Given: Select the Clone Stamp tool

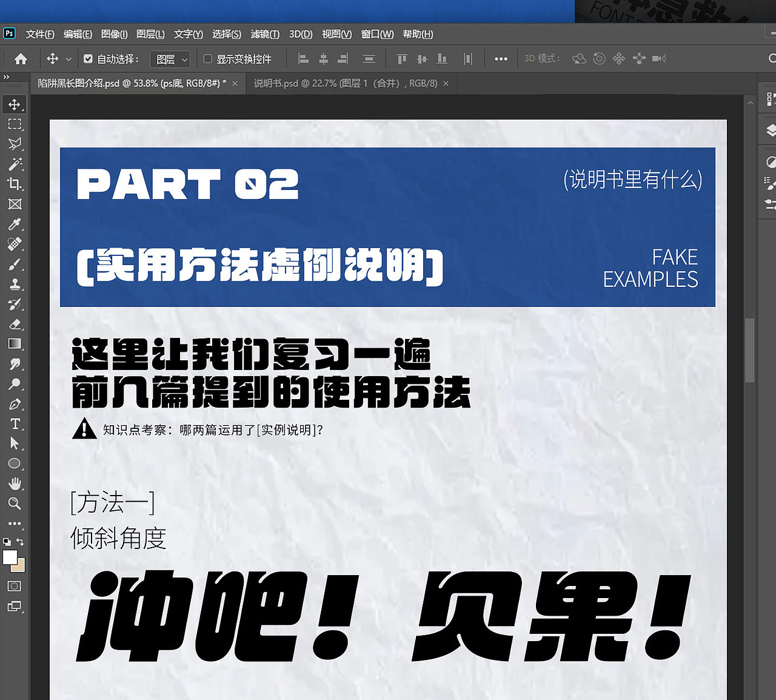Looking at the screenshot, I should point(15,284).
